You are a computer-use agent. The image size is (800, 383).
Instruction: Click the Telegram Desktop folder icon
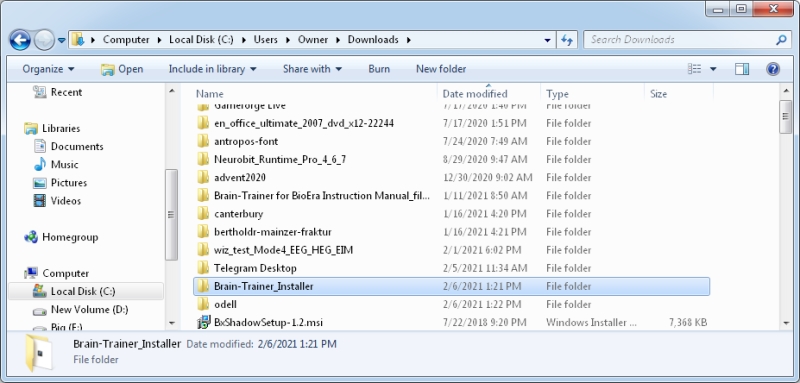(x=204, y=268)
